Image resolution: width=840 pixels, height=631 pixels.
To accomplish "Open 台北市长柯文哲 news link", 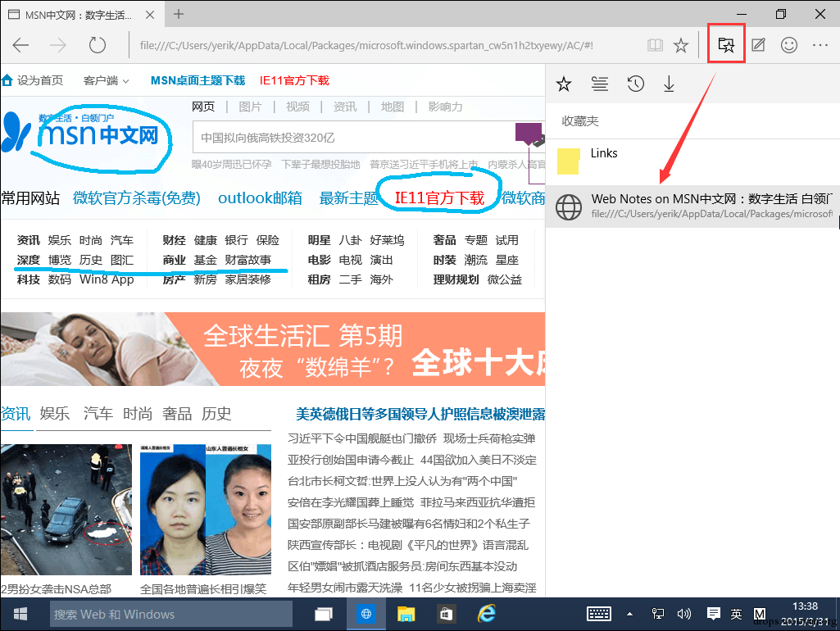I will coord(402,481).
